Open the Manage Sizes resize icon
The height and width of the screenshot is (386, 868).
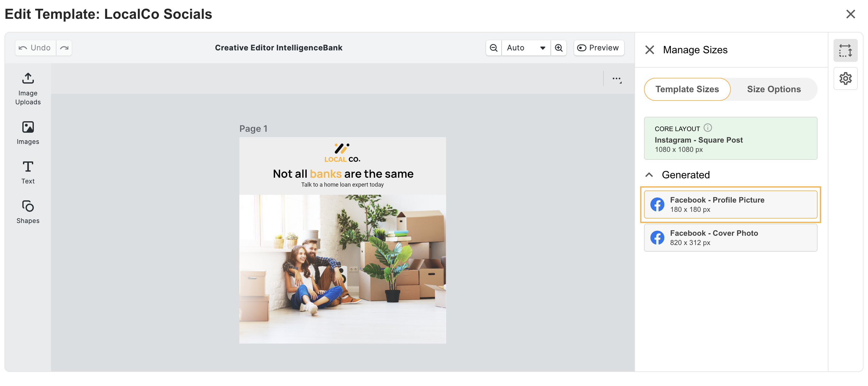pyautogui.click(x=845, y=50)
